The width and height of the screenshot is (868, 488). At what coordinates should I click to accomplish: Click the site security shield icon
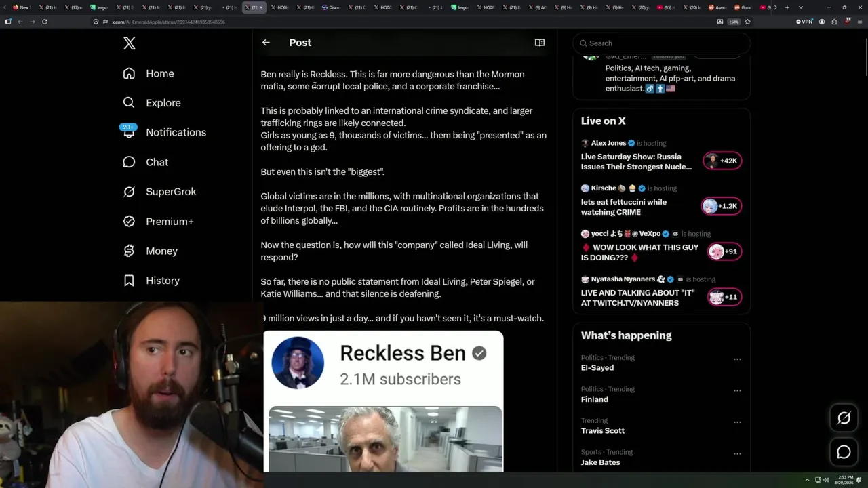[96, 22]
